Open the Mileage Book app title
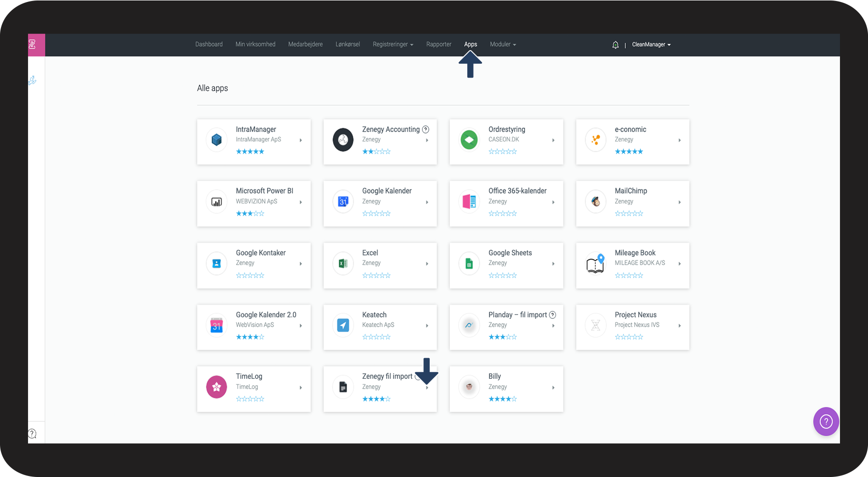 tap(635, 253)
